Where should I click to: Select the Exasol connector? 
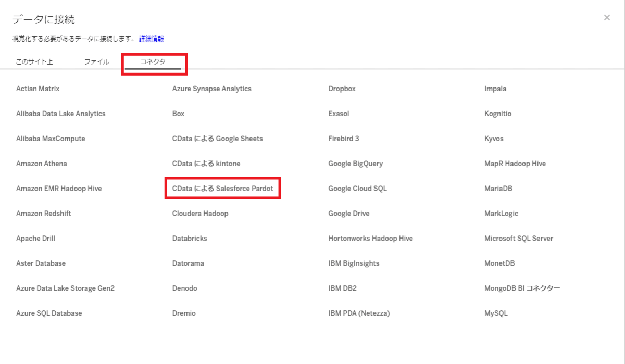tap(339, 114)
